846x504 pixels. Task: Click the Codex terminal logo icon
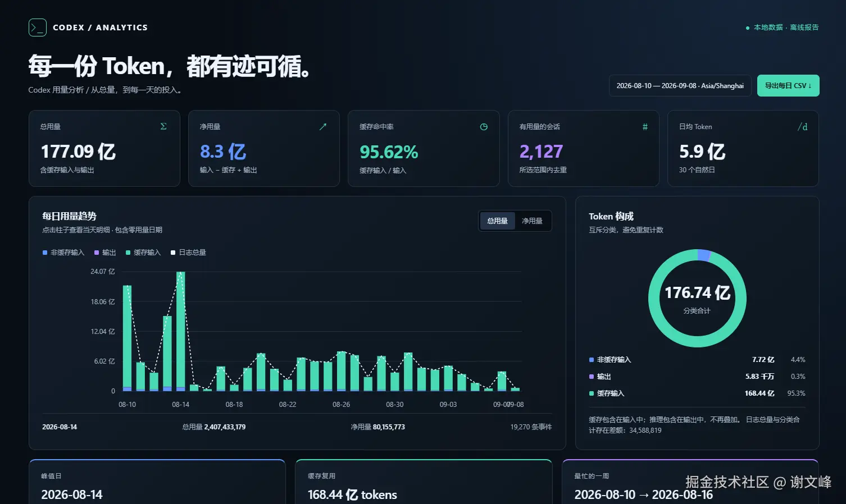[38, 28]
